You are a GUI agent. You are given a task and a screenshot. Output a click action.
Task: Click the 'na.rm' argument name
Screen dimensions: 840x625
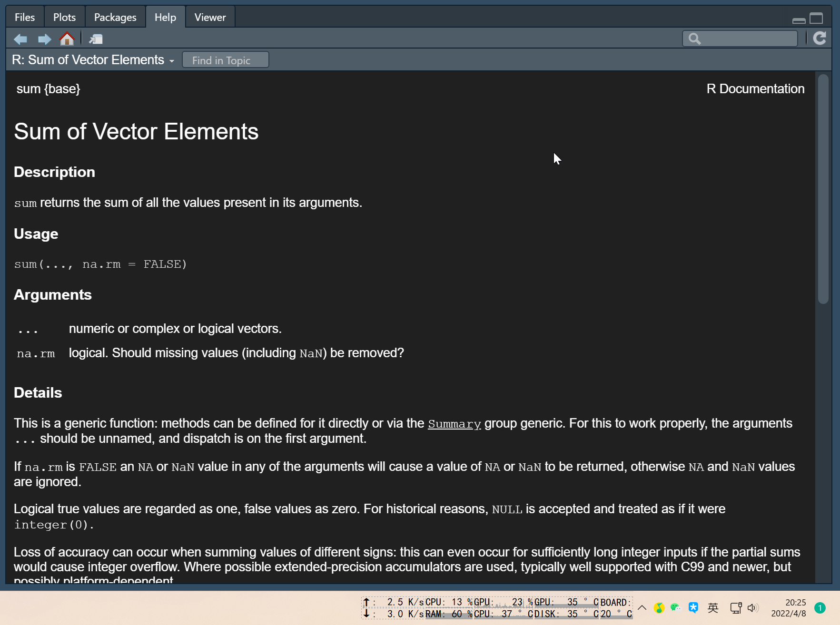click(36, 353)
